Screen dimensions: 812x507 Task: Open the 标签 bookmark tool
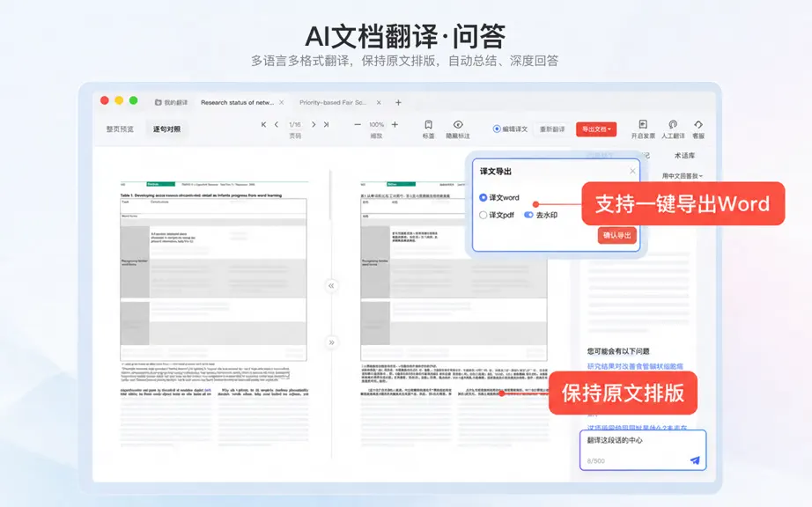[428, 129]
